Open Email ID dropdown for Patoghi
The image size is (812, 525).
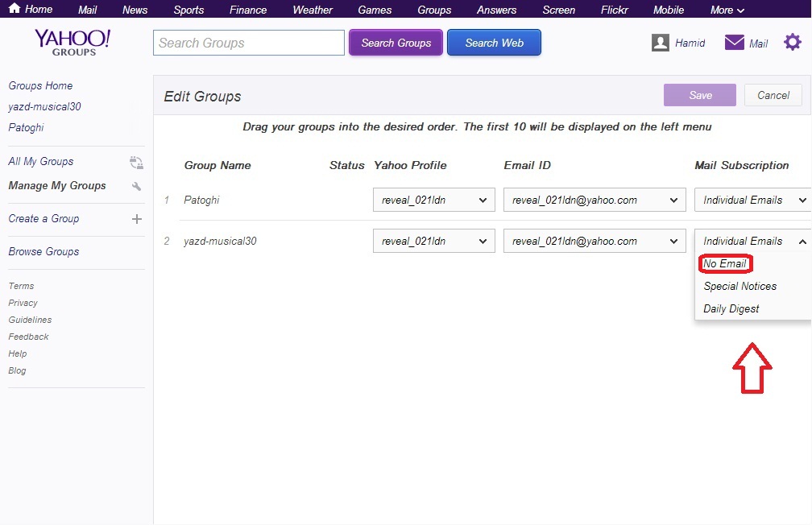(x=594, y=200)
